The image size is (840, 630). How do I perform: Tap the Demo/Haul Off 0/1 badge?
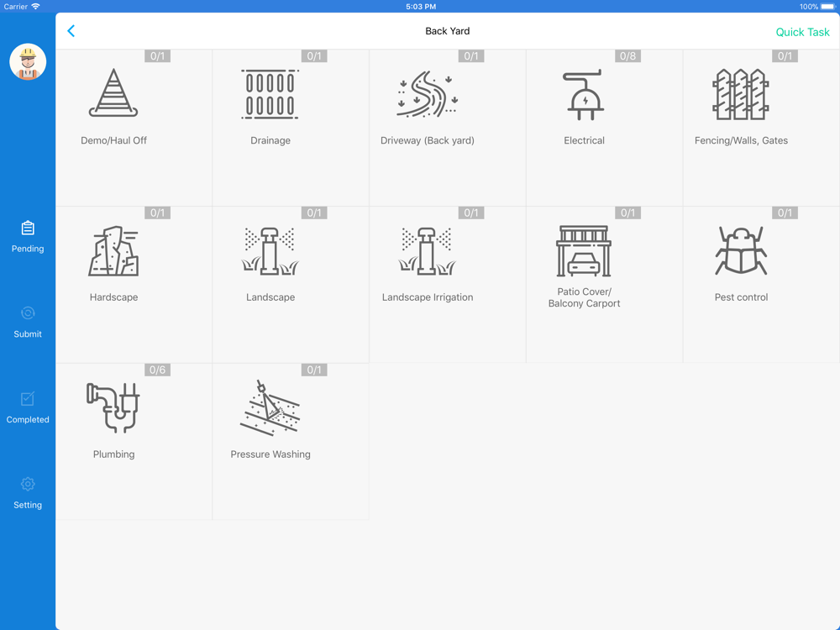157,55
